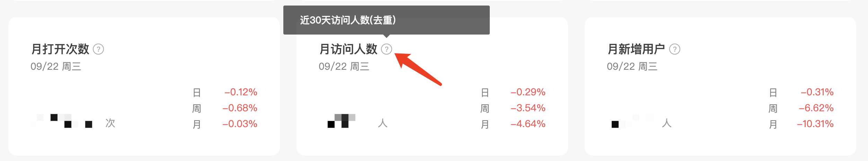Click monthly change -10.31% in 月新增用户
The height and width of the screenshot is (161, 868).
pos(815,124)
